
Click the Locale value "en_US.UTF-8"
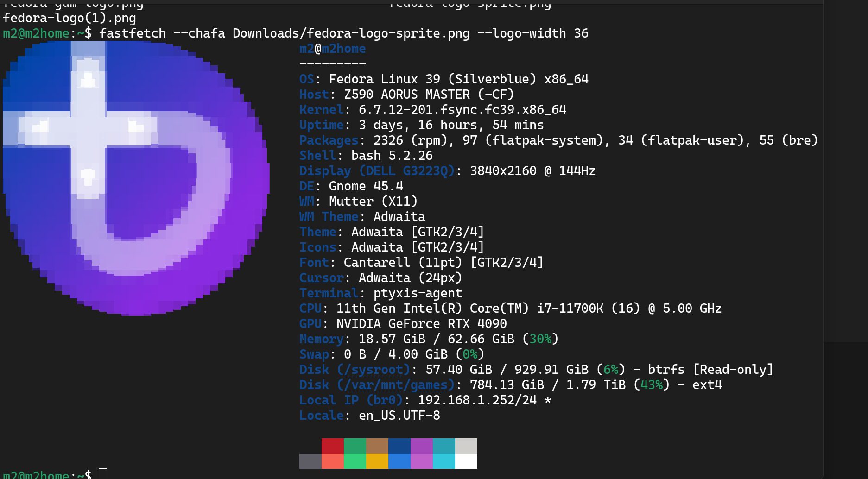399,416
